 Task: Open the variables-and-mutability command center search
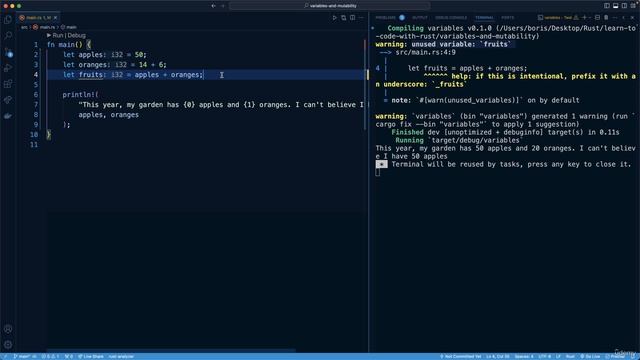point(330,6)
